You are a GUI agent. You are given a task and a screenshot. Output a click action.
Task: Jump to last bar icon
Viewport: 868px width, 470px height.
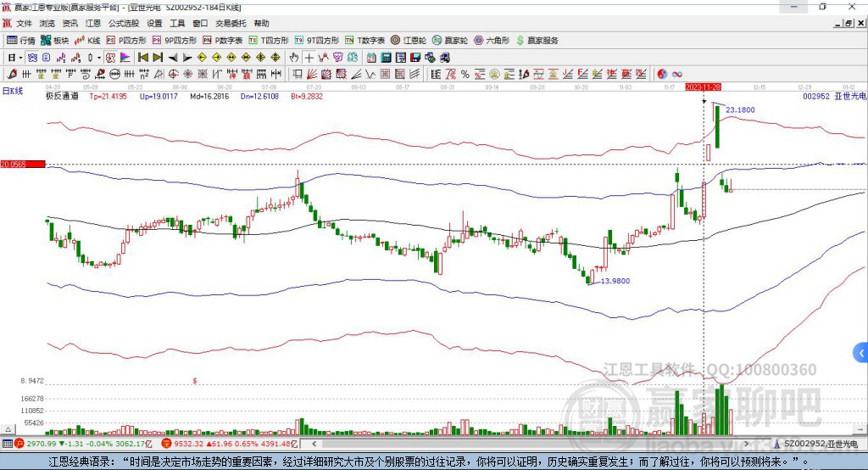pos(158,58)
